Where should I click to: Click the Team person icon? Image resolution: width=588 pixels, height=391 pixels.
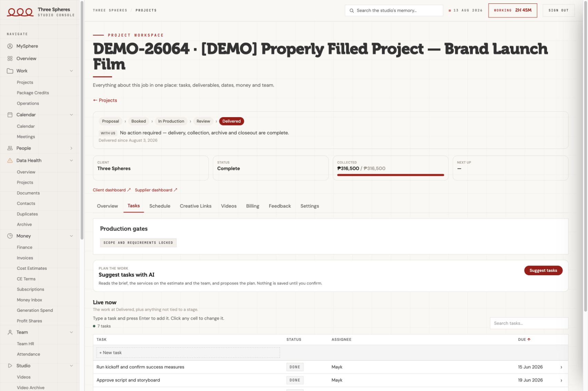point(10,332)
